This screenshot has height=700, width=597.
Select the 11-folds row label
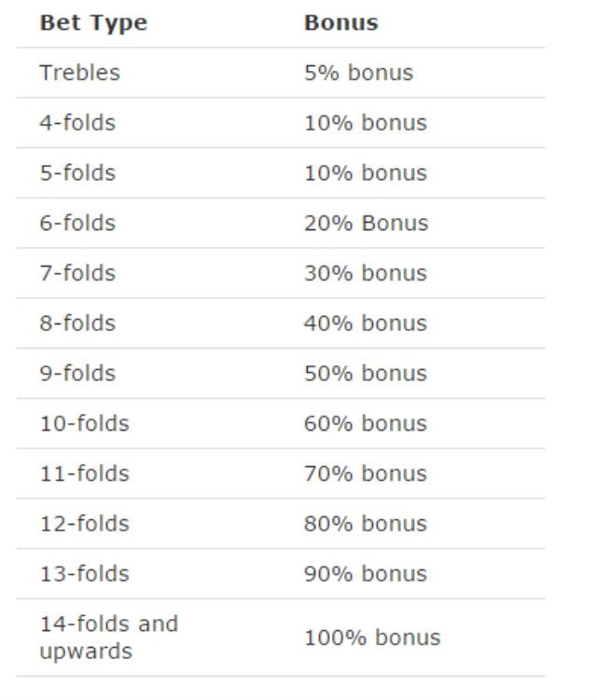[x=85, y=474]
